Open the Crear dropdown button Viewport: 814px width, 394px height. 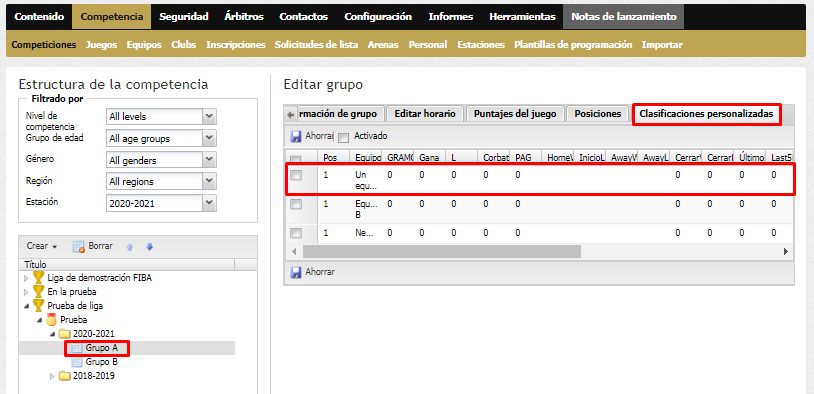pyautogui.click(x=42, y=246)
